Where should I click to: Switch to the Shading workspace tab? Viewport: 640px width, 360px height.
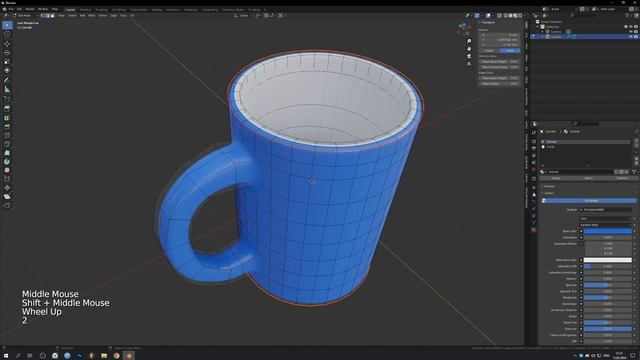(x=157, y=9)
